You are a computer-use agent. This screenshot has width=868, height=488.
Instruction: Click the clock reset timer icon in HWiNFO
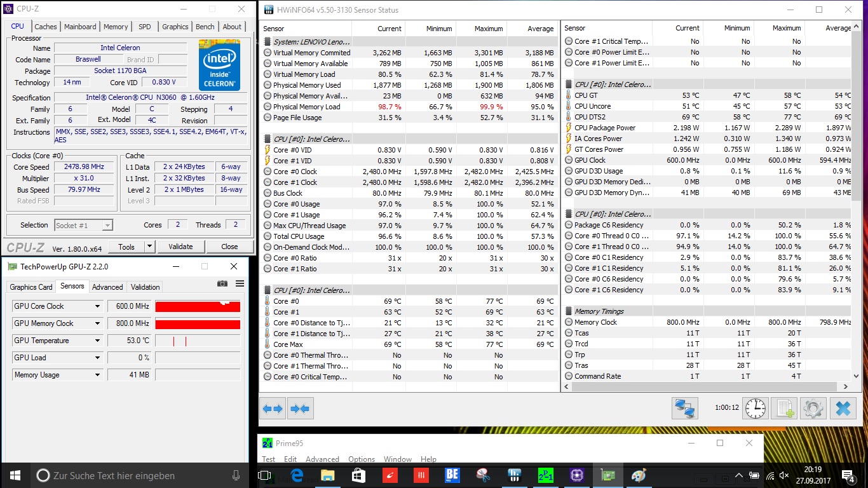click(x=755, y=409)
